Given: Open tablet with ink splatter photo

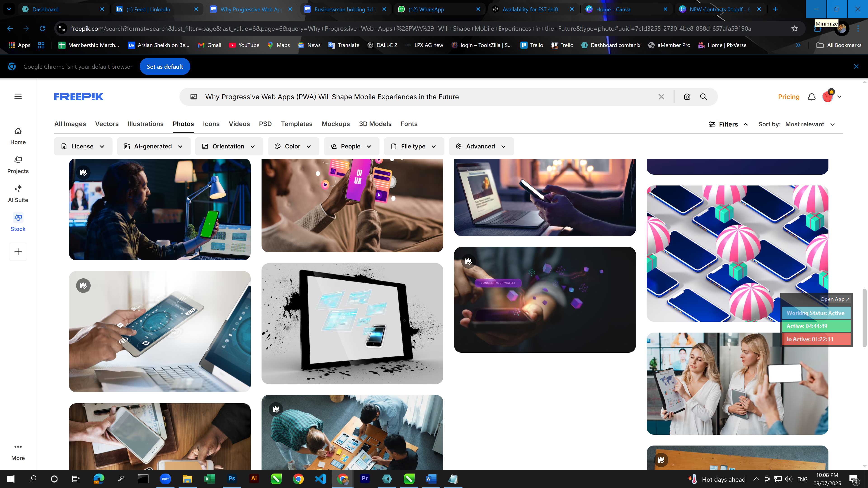Looking at the screenshot, I should pos(352,324).
